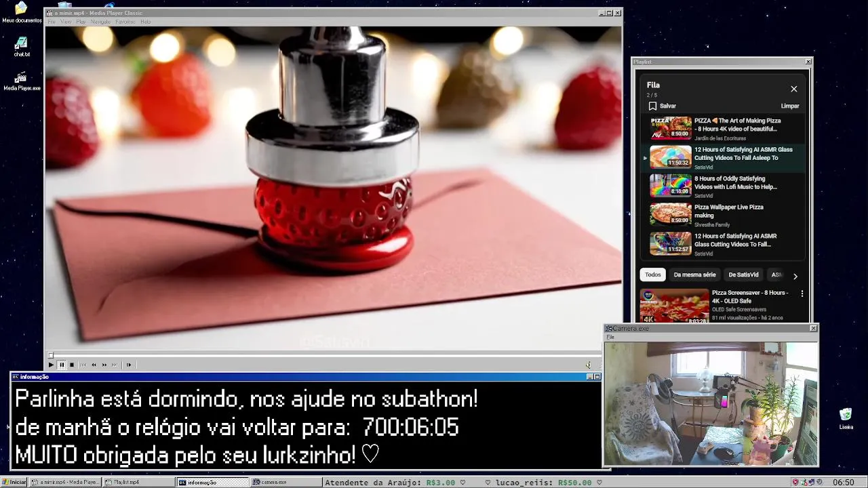
Task: Mute audio via speaker icon
Action: click(x=589, y=365)
